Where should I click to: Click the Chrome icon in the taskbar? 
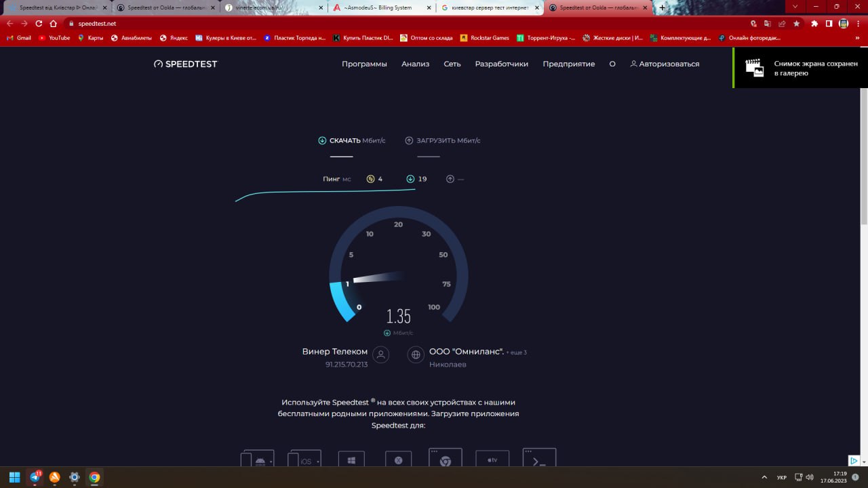(x=94, y=477)
